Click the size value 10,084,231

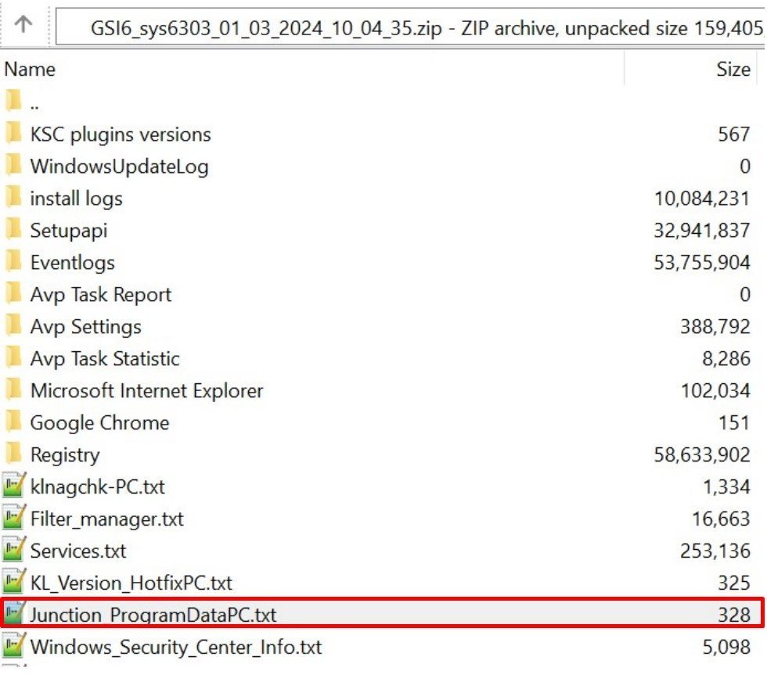pyautogui.click(x=702, y=199)
